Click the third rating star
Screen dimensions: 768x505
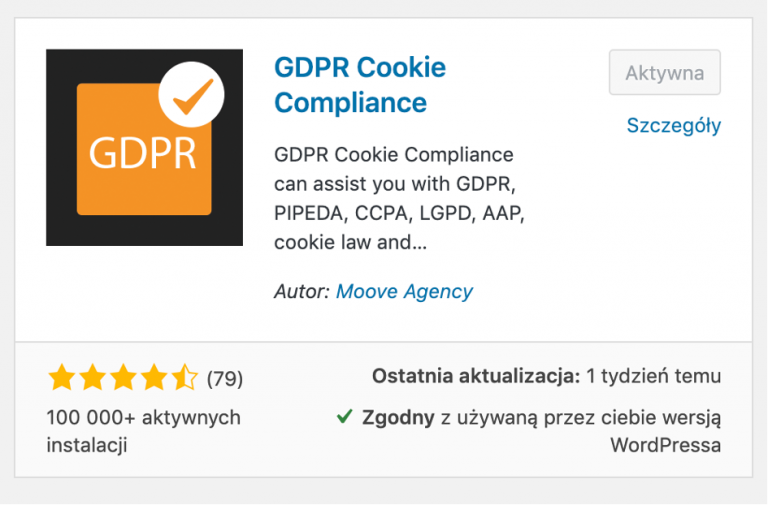click(x=123, y=377)
